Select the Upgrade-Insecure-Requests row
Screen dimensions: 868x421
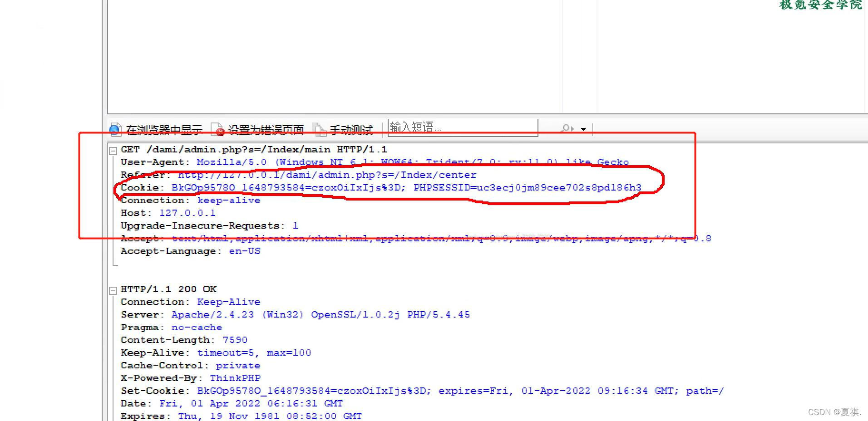pyautogui.click(x=209, y=226)
